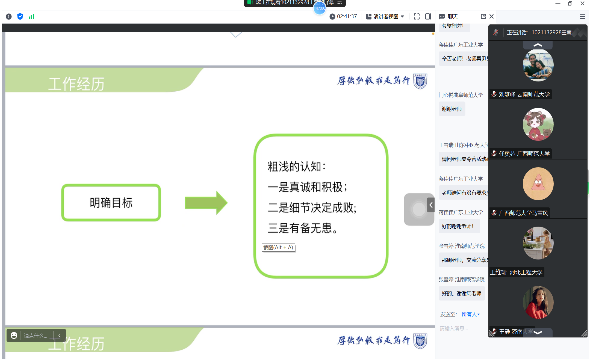Click the line 三是有备无患
Image resolution: width=590 pixels, height=360 pixels.
[303, 228]
